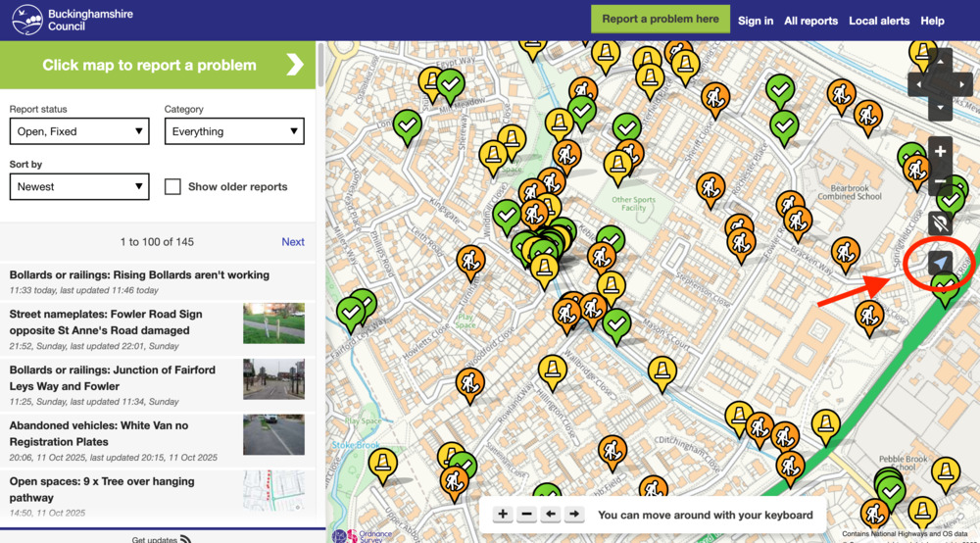Viewport: 980px width, 543px height.
Task: Open the Report status dropdown
Action: 79,131
